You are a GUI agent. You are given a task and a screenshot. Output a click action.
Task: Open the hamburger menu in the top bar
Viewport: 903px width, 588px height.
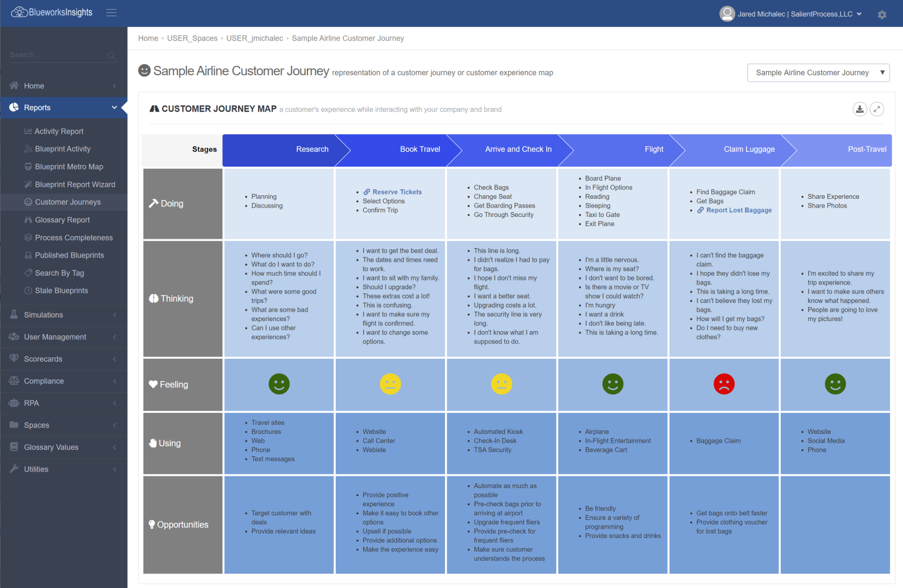click(111, 13)
